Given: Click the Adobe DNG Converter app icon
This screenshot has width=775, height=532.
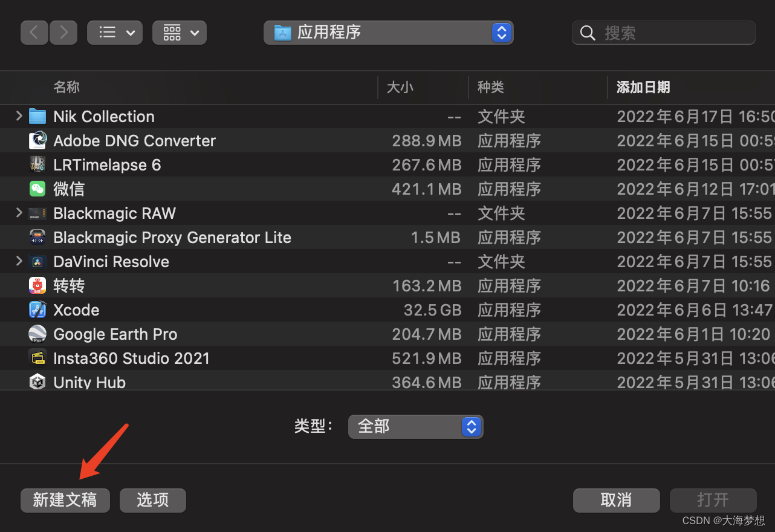Looking at the screenshot, I should [37, 140].
